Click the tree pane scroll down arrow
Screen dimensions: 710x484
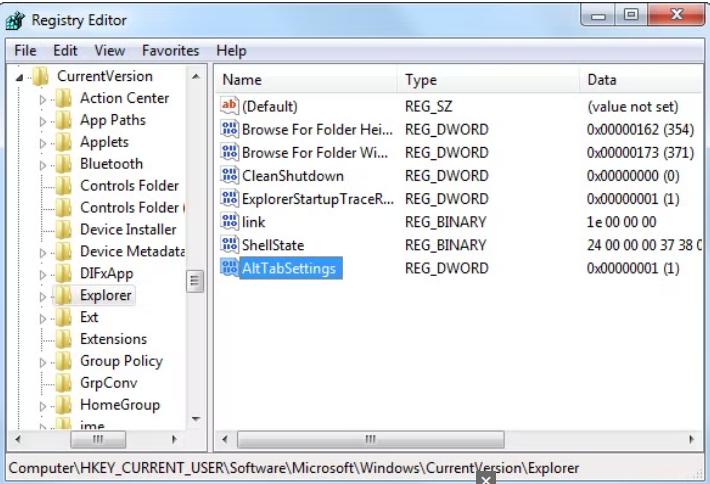click(196, 419)
